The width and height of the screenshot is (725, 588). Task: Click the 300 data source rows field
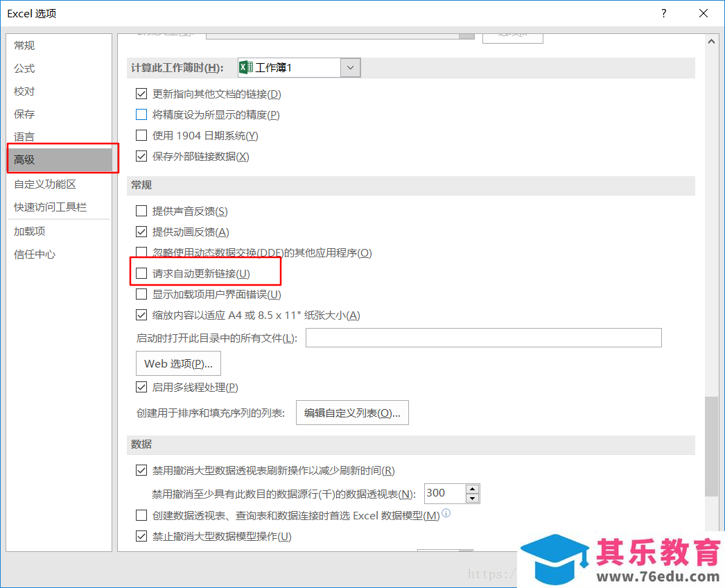(445, 493)
